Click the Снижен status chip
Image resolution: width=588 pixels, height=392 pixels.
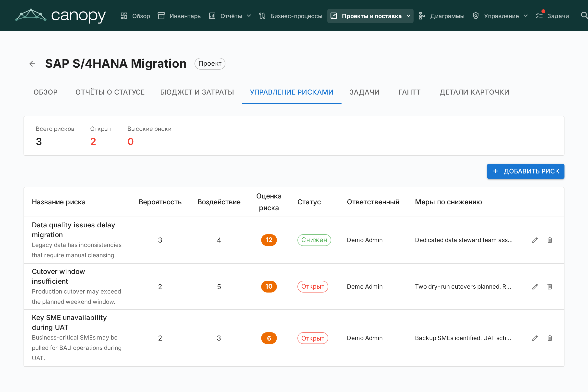point(314,240)
